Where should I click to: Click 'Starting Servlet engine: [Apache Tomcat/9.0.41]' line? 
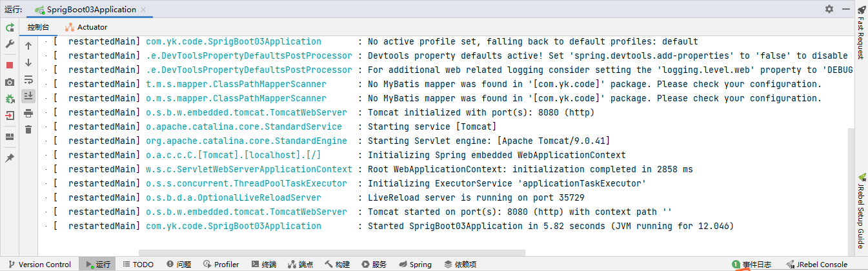(x=489, y=141)
